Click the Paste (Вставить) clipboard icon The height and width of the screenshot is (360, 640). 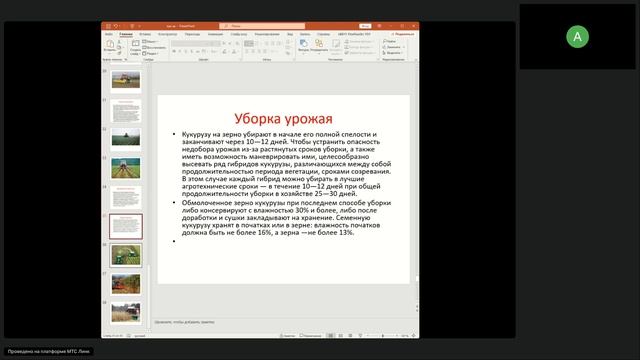point(110,43)
